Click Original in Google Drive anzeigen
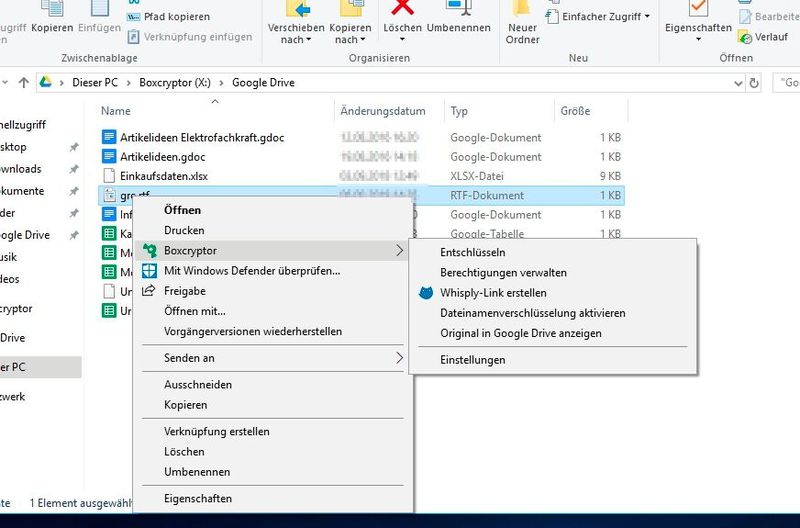 tap(521, 334)
